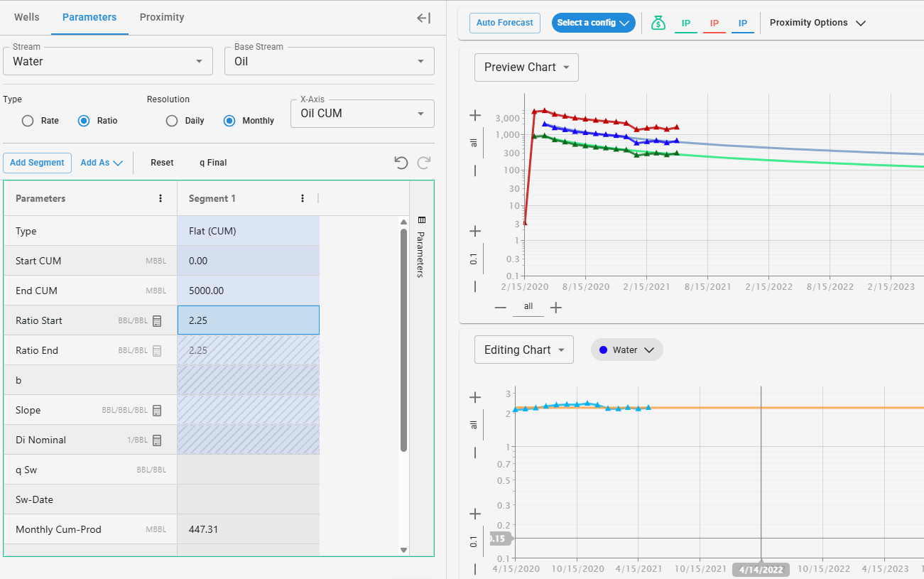924x579 pixels.
Task: Switch to the Wells tab
Action: click(x=27, y=17)
